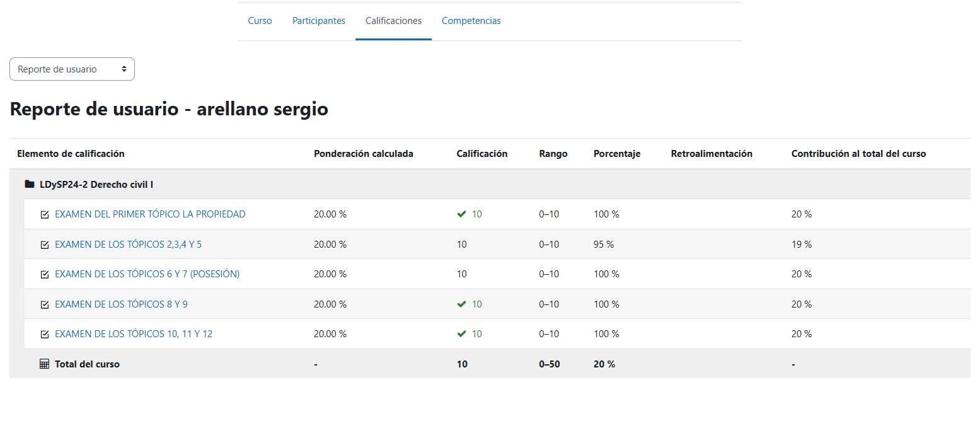Go to the Competencias tab
The image size is (980, 421).
pyautogui.click(x=471, y=21)
